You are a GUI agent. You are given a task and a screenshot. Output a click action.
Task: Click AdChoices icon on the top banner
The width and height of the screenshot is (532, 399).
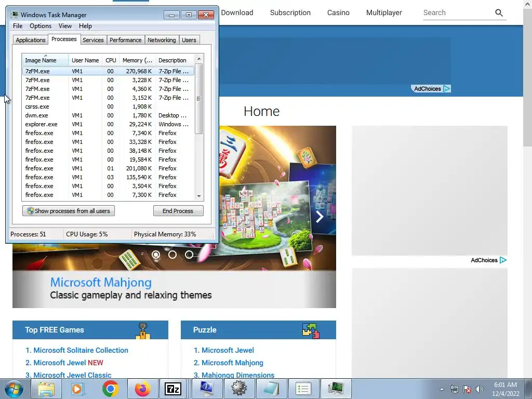[x=446, y=88]
